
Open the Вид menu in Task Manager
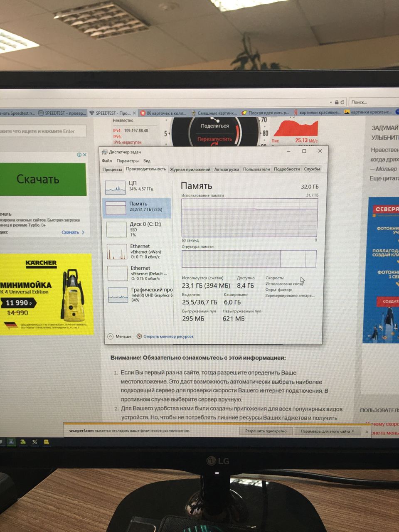click(147, 161)
